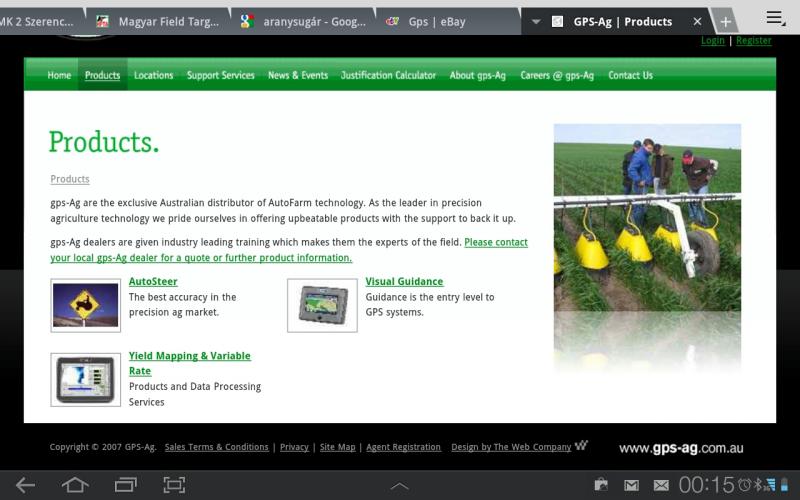800x500 pixels.
Task: Tap the battery status icon
Action: pos(784,484)
